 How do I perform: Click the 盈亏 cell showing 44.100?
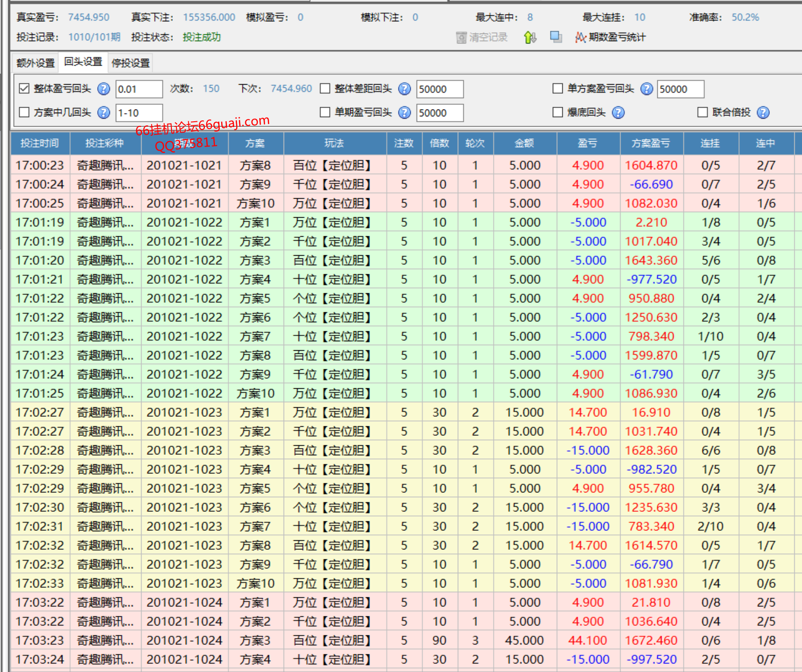pyautogui.click(x=588, y=640)
